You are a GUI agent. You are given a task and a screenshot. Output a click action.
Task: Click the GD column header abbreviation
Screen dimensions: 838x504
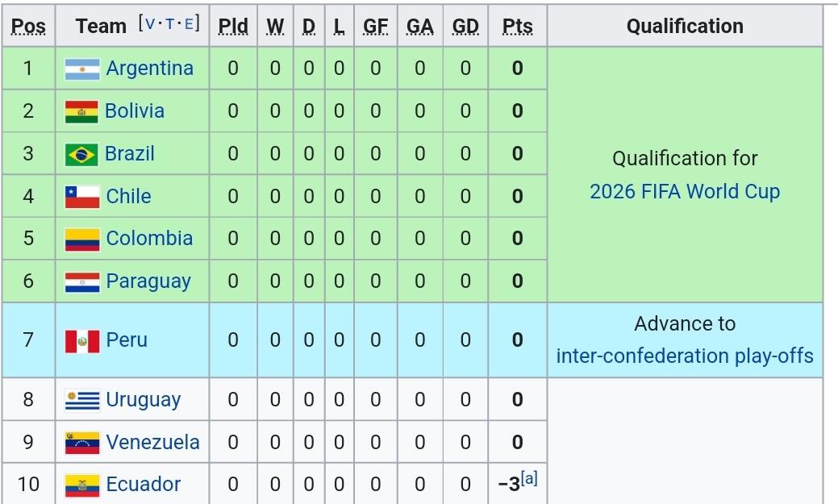click(465, 26)
